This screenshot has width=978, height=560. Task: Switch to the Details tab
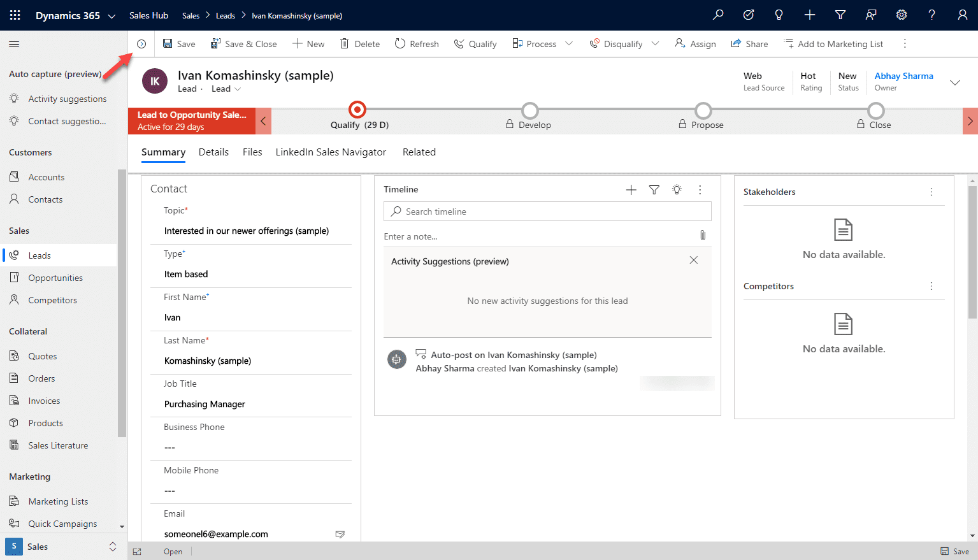(x=213, y=152)
